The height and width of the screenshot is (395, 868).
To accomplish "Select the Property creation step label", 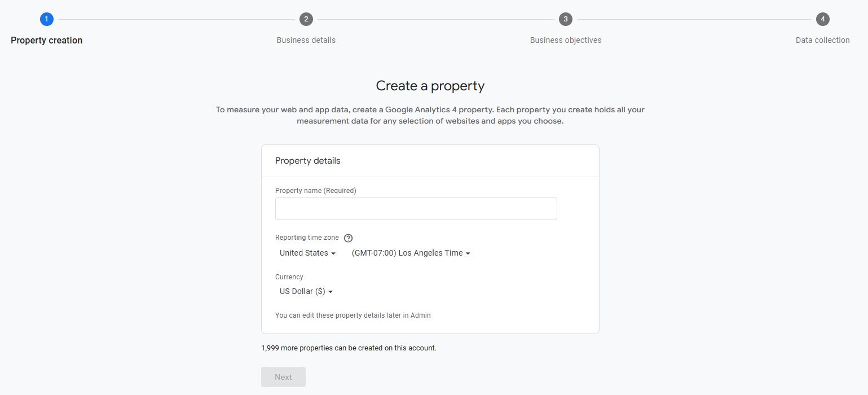I will (x=47, y=40).
